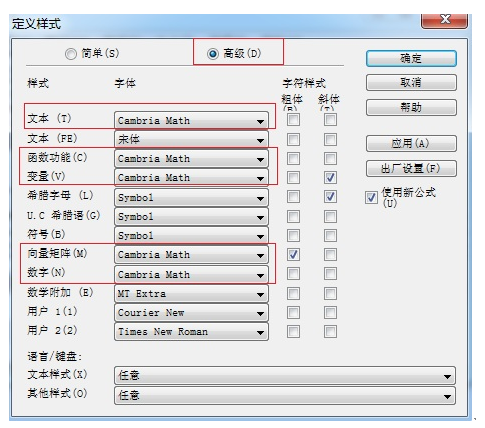Toggle italic checkbox for 数字(N)
Viewport: 485px width, 428px height.
pyautogui.click(x=330, y=274)
